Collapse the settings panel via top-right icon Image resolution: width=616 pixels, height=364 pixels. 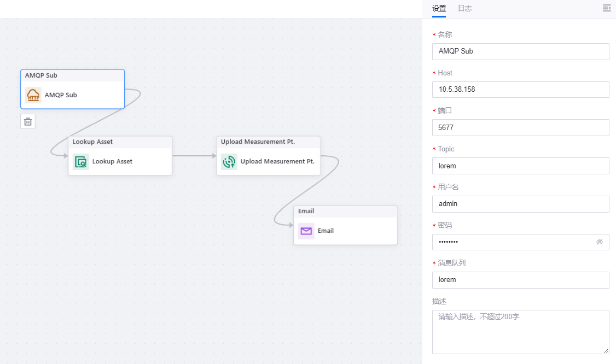click(x=606, y=8)
